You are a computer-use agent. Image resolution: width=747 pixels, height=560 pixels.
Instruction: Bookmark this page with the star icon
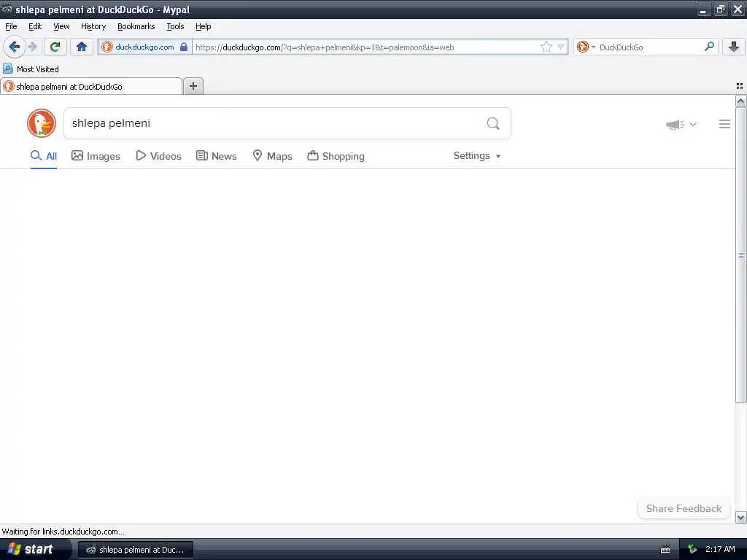(546, 47)
